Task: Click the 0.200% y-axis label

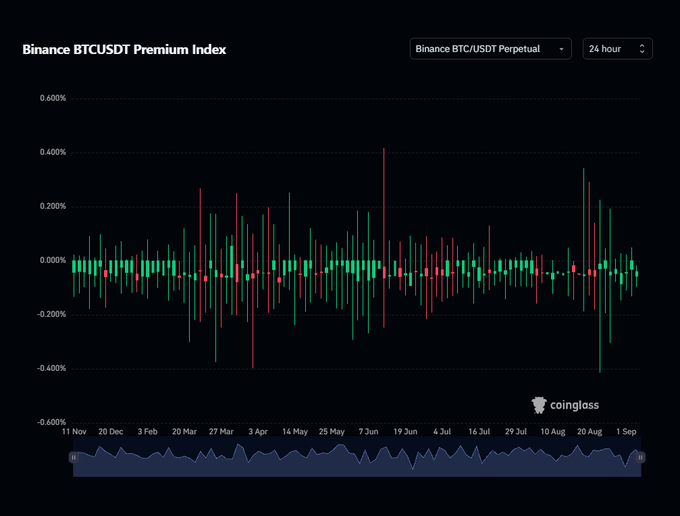Action: 53,206
